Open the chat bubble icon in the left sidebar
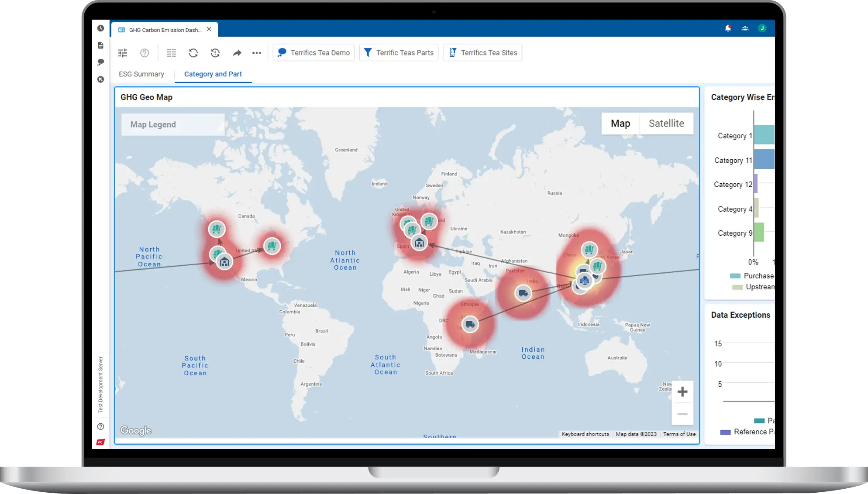Screen dimensions: 868x494 click(101, 62)
